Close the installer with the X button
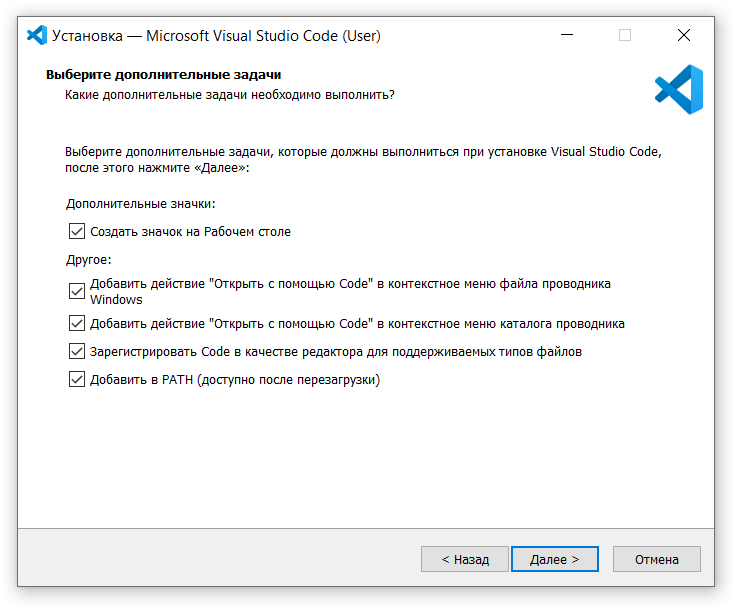Screen dimensions: 736x609 tap(684, 35)
